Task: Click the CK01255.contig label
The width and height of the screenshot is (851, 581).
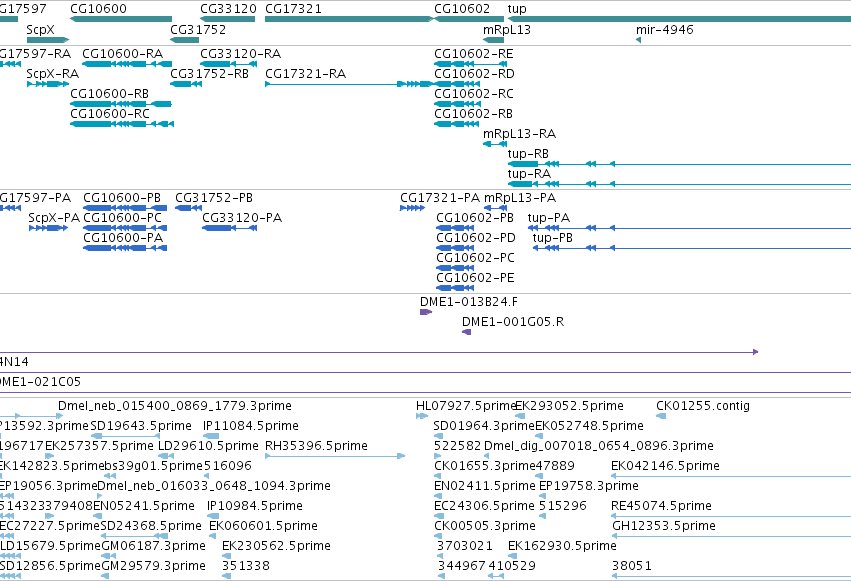Action: click(x=703, y=406)
